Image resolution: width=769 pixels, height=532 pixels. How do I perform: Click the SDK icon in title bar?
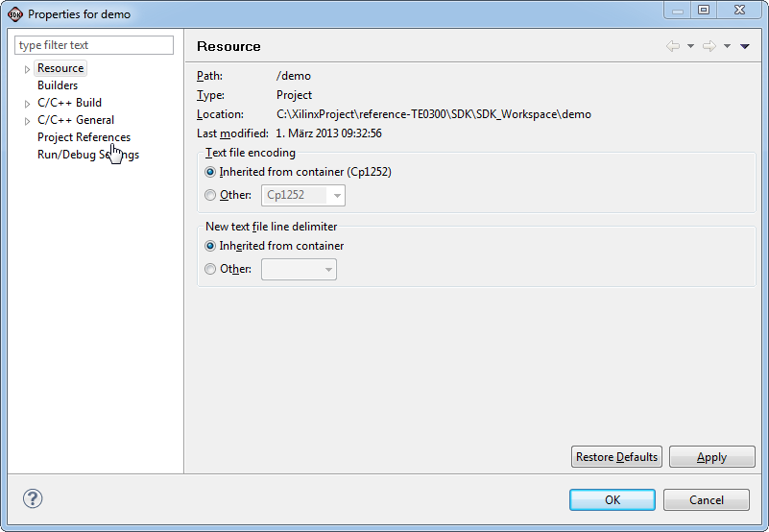[15, 14]
